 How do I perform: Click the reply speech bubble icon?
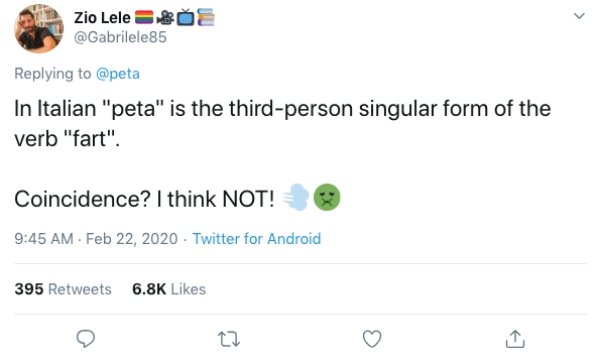click(86, 339)
